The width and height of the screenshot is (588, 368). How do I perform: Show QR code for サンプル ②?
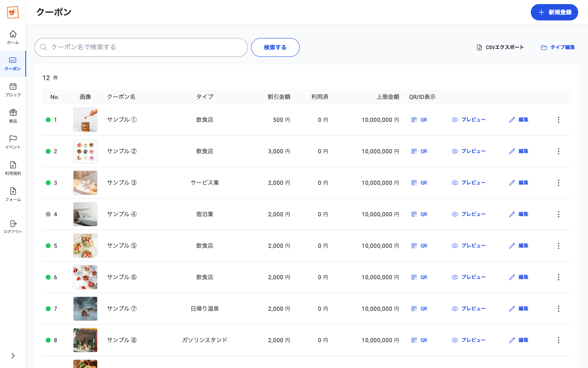coord(419,151)
